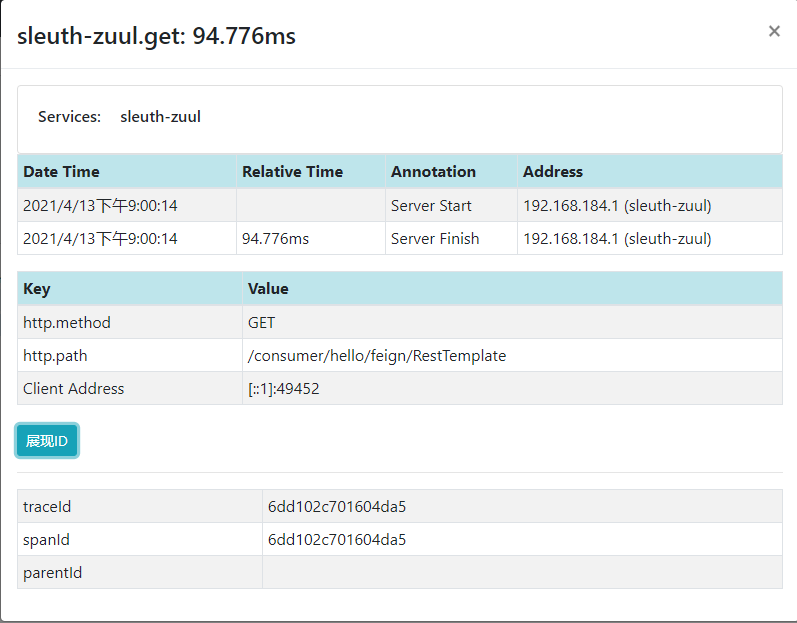Click the 展现ID button
This screenshot has height=623, width=797.
coord(47,441)
